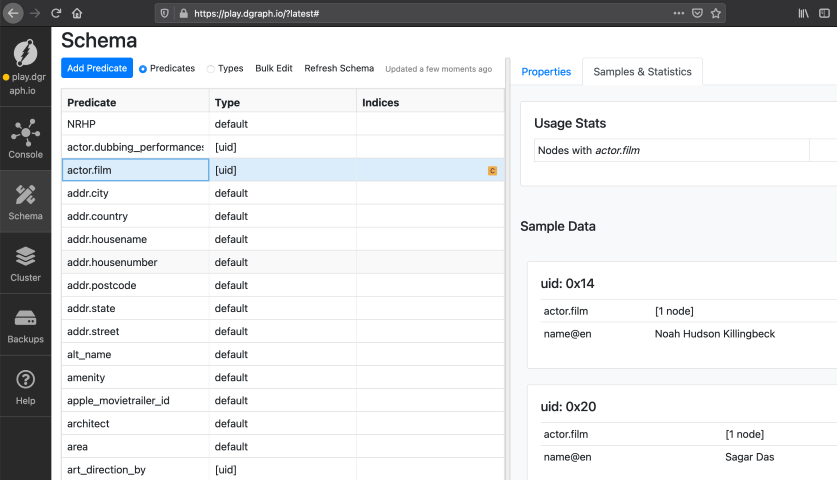Open the Help section
This screenshot has width=837, height=480.
26,387
